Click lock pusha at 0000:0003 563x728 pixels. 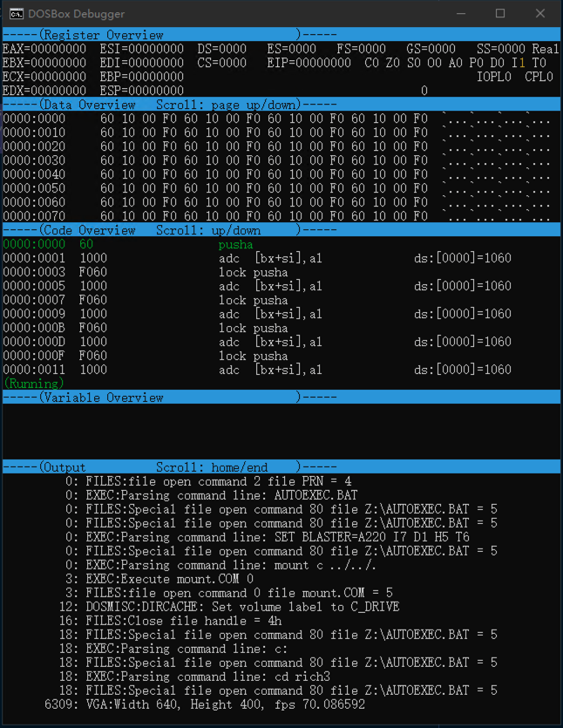(x=253, y=272)
